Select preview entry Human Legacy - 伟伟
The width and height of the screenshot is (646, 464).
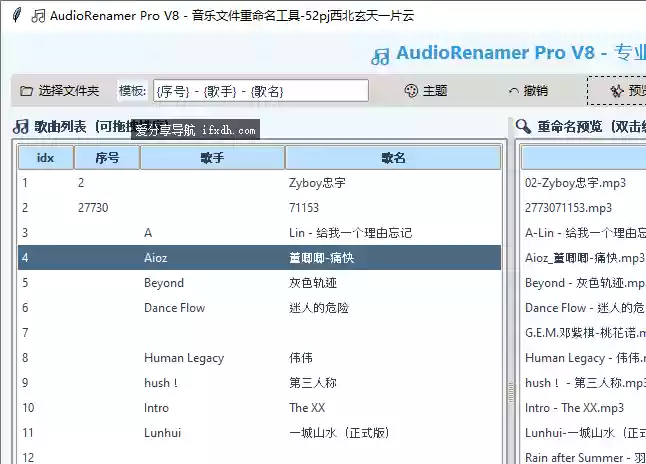pyautogui.click(x=585, y=358)
